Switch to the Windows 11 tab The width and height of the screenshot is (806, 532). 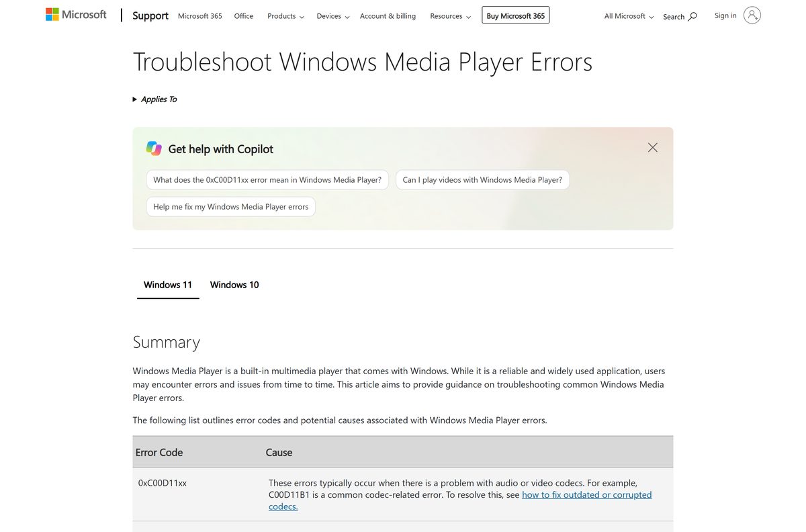(x=168, y=285)
